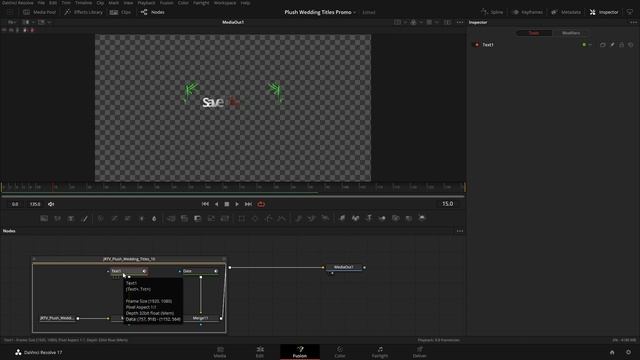Reset Text1 settings in Inspector
The image size is (640, 360).
coord(631,44)
